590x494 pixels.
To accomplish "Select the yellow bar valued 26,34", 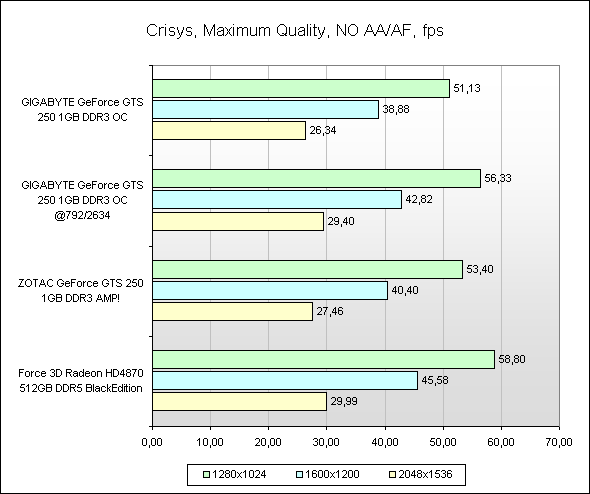I will point(229,131).
